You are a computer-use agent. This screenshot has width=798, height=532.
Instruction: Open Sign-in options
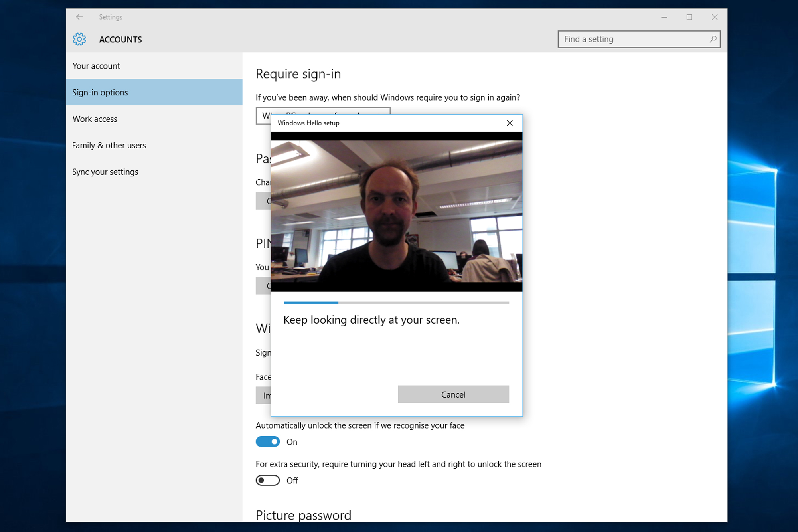(x=100, y=92)
